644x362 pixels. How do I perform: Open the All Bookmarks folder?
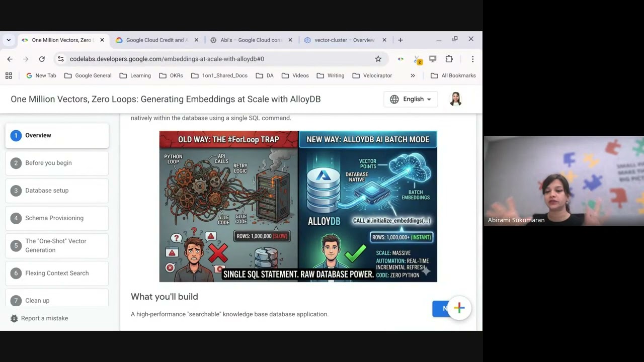453,75
